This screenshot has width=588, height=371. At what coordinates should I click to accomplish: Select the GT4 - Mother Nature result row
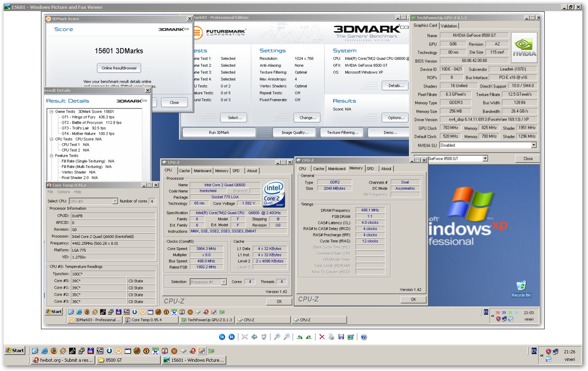(x=88, y=133)
